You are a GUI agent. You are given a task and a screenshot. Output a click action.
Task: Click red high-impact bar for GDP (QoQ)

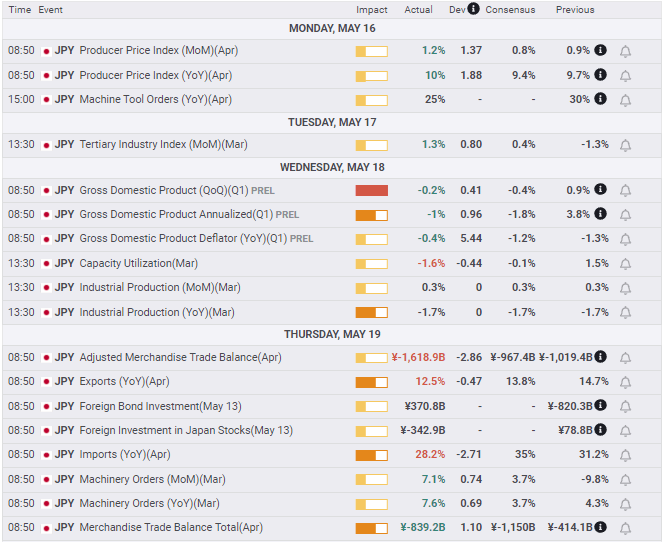tap(371, 191)
